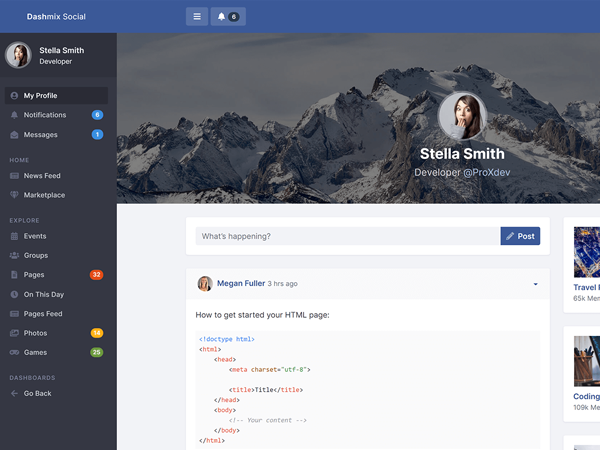This screenshot has height=450, width=600.
Task: Open the Groups menu item
Action: point(56,255)
